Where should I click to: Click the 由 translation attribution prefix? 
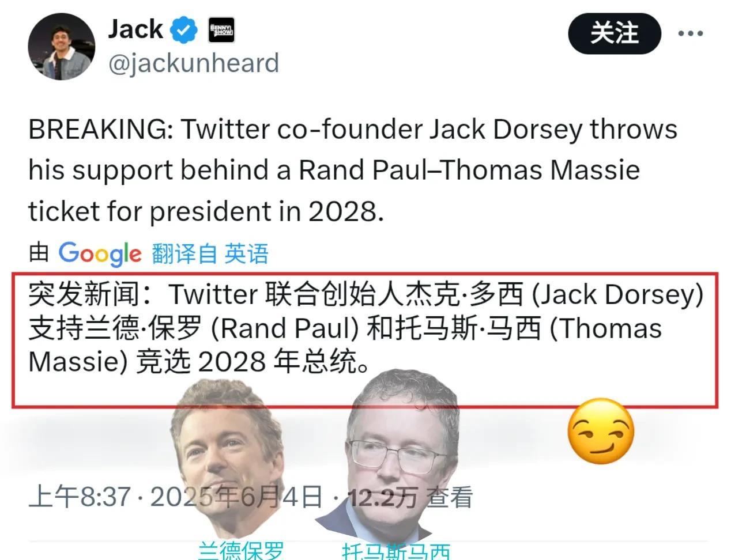click(x=39, y=253)
